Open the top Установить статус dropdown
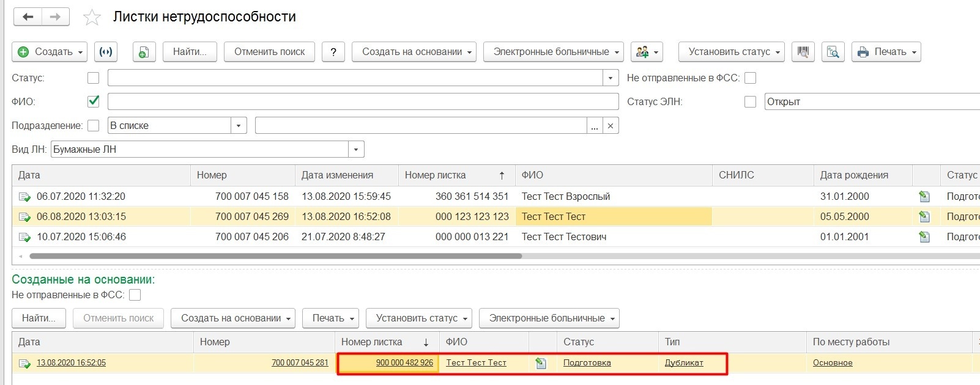Screen dimensions: 980x385 (732, 52)
